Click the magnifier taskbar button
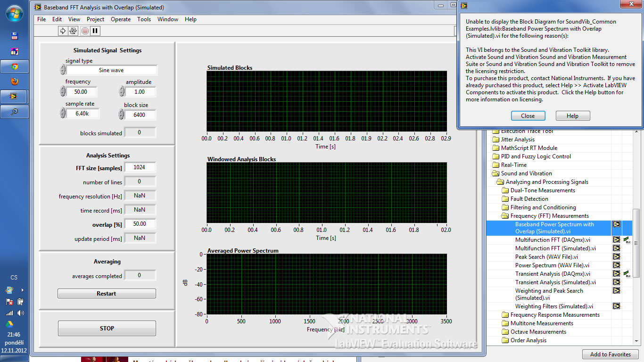 15,112
